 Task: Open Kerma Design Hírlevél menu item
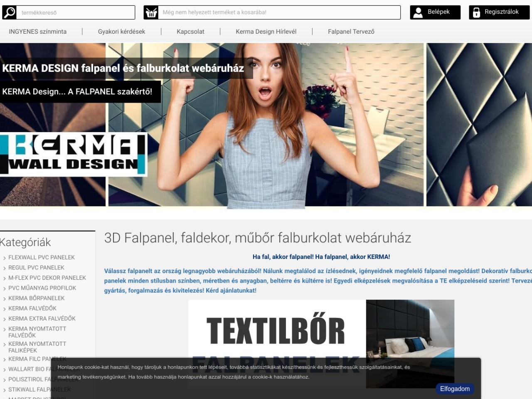tap(266, 32)
